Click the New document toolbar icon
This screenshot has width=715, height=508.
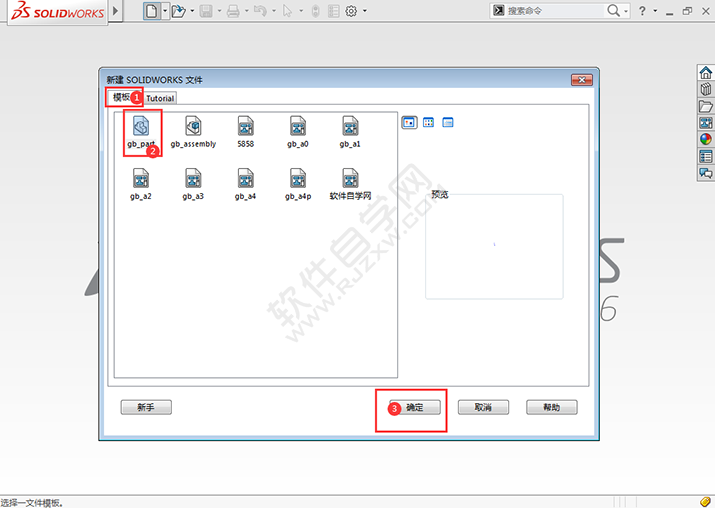pyautogui.click(x=151, y=10)
